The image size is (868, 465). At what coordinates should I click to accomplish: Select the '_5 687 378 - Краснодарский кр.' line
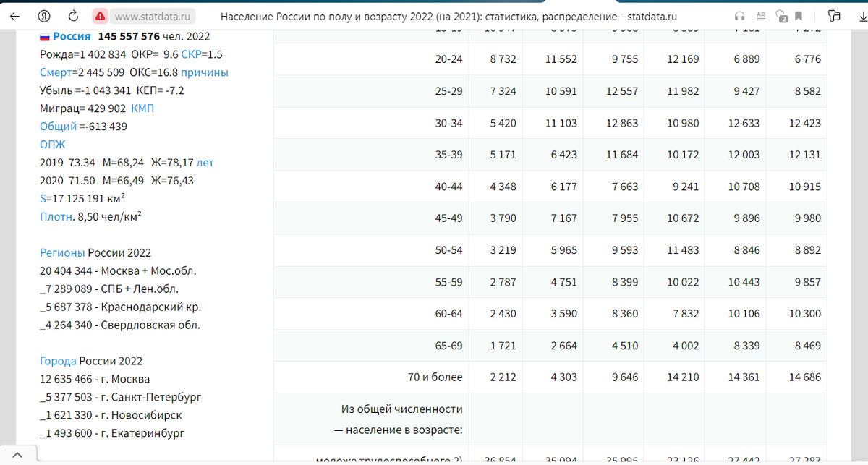tap(120, 307)
